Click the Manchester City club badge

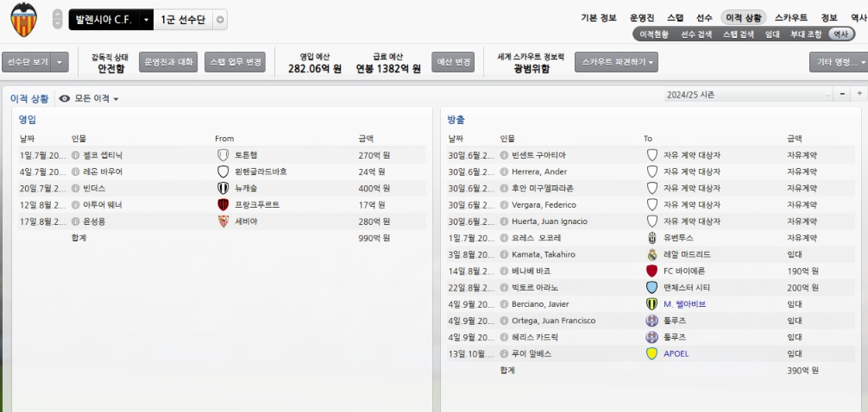point(652,287)
